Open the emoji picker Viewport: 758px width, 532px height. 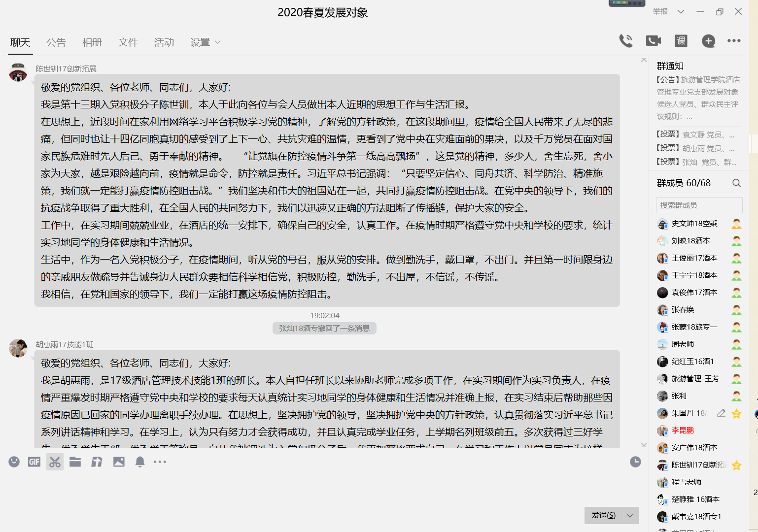coord(14,462)
